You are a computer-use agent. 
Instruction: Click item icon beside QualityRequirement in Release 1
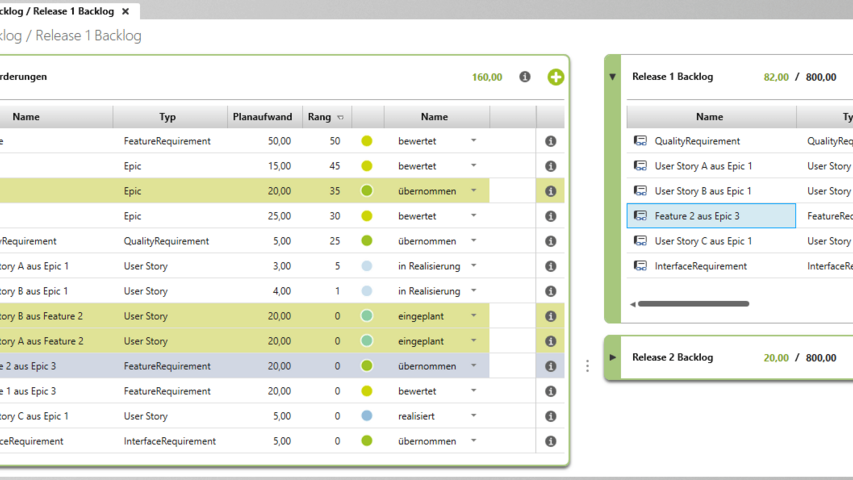641,141
